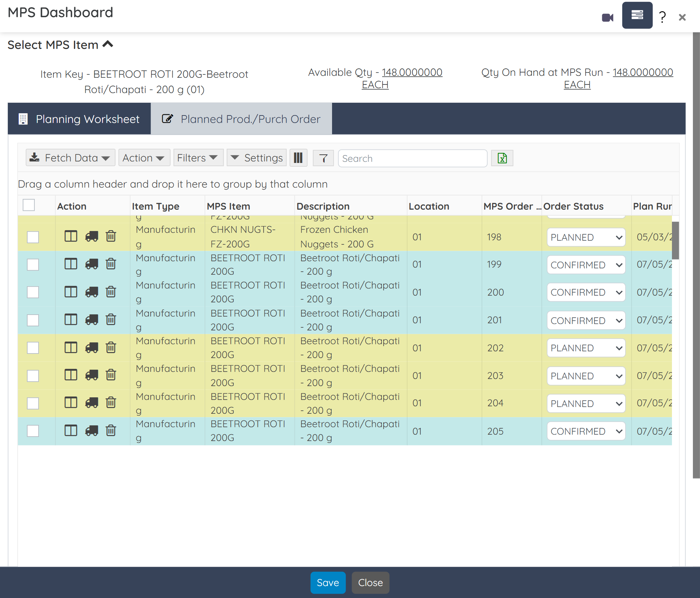Open status dropdown for order 204
The width and height of the screenshot is (700, 598).
pos(586,404)
